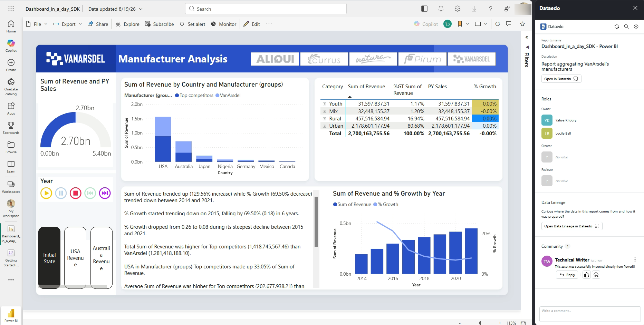Click Set alert in the toolbar
This screenshot has width=644, height=325.
pyautogui.click(x=193, y=24)
